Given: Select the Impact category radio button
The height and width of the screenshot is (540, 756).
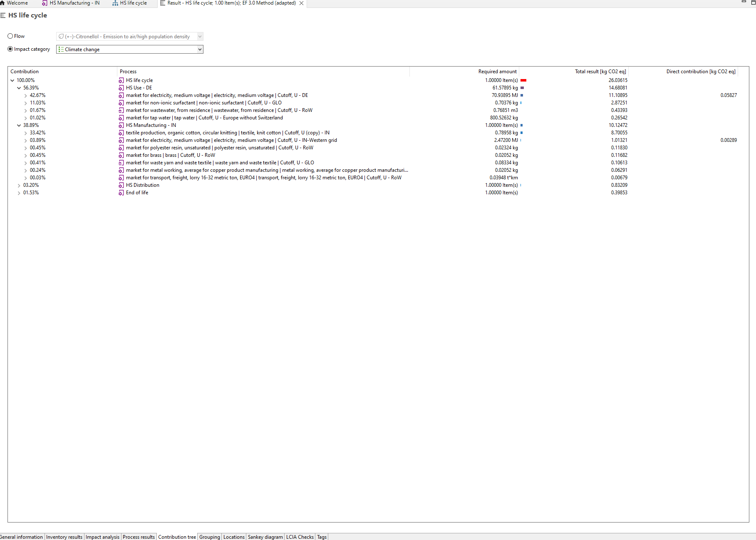Looking at the screenshot, I should point(10,49).
